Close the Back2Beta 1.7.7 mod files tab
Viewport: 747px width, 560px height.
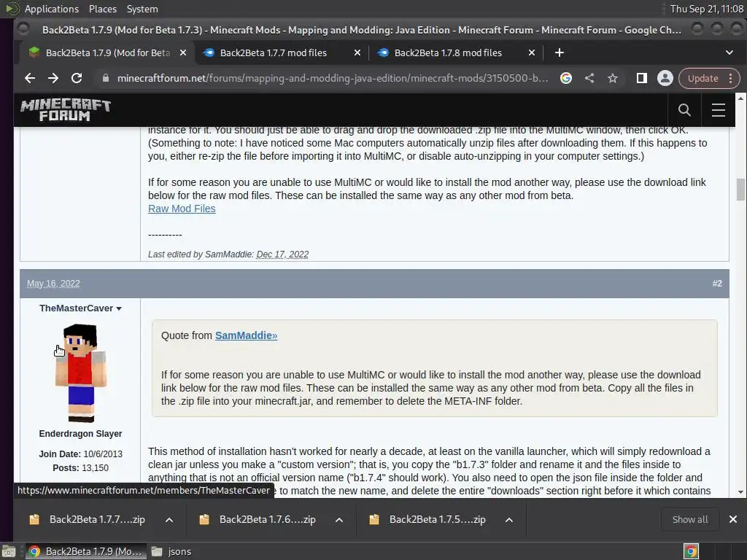(357, 52)
